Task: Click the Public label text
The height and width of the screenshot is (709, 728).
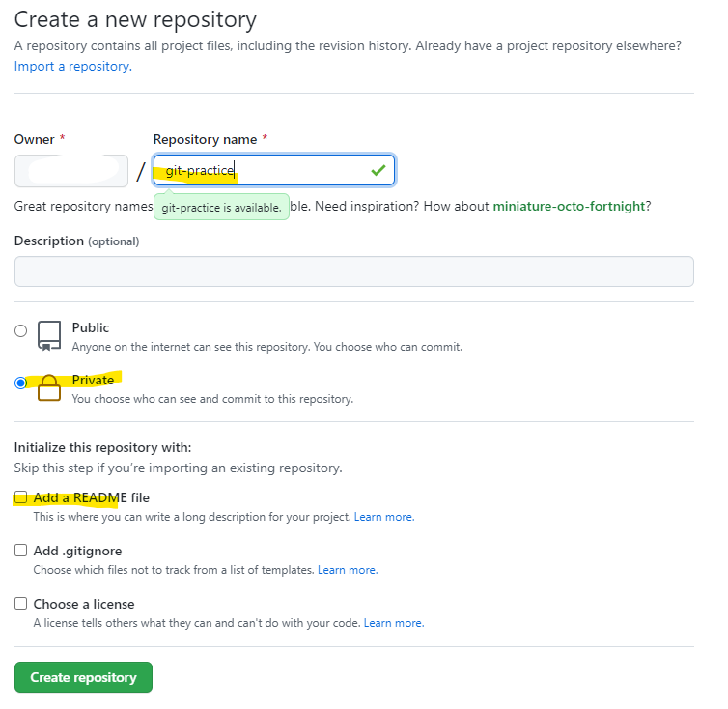Action: (91, 328)
